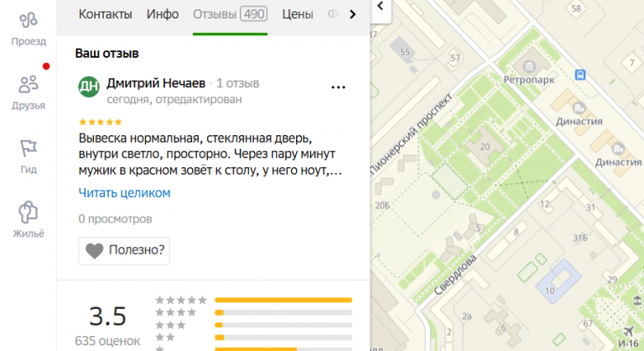Click the five-star rating of the review
644x351 pixels.
[101, 122]
